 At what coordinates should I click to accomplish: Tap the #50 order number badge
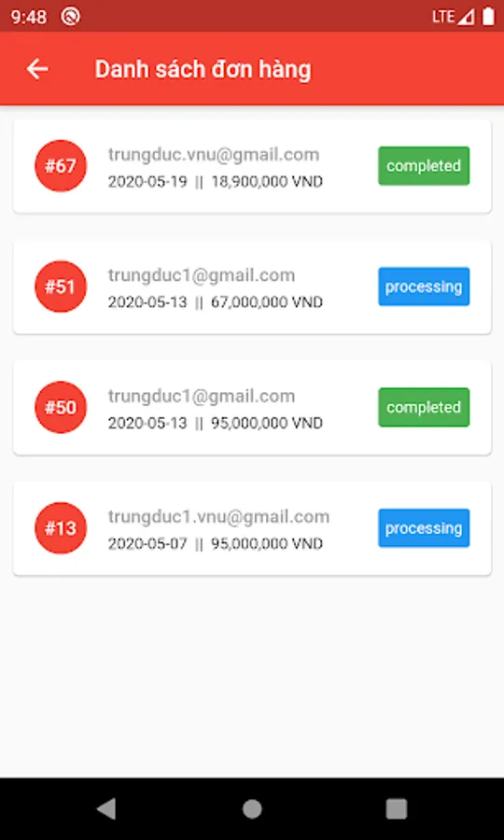tap(61, 407)
